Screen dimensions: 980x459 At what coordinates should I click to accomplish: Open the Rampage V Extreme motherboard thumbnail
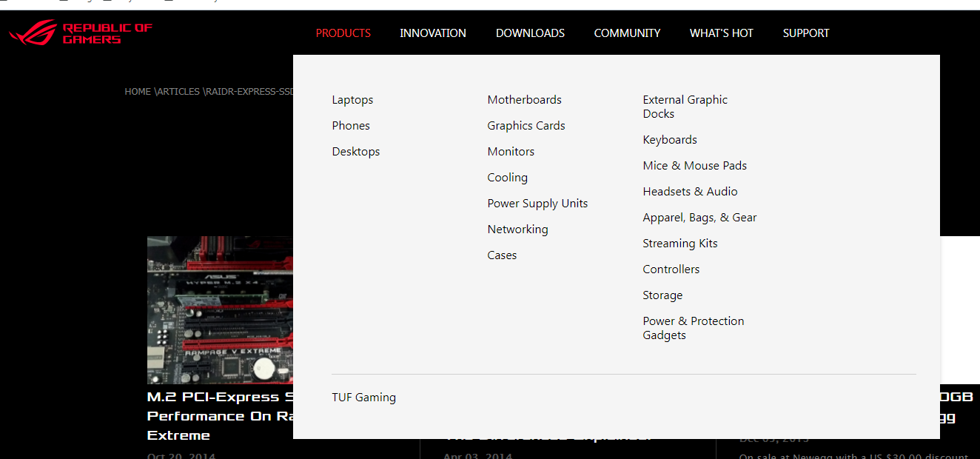[x=220, y=310]
